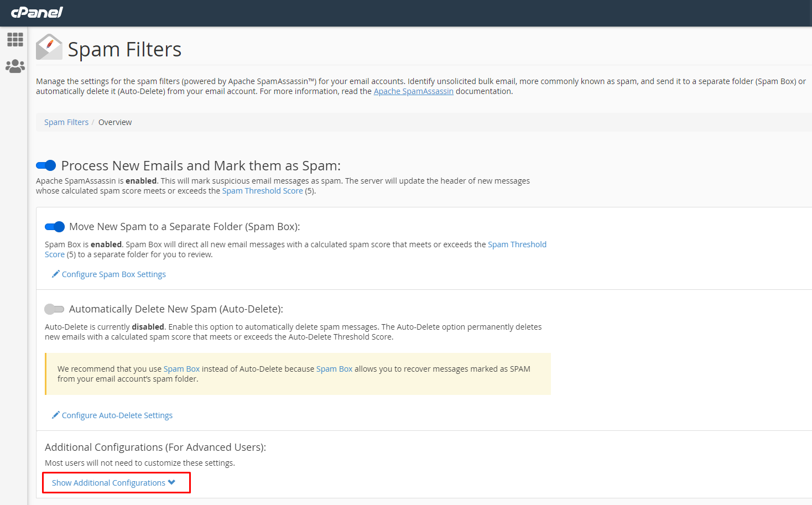This screenshot has height=505, width=812.
Task: Click pencil icon beside Configure Auto-Delete Settings
Action: point(55,415)
